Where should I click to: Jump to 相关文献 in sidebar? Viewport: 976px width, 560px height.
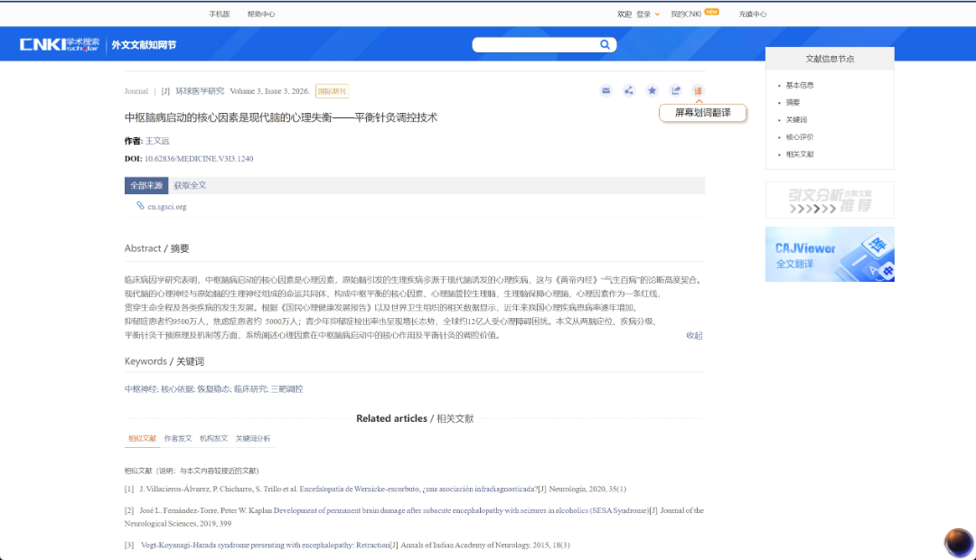(x=799, y=154)
